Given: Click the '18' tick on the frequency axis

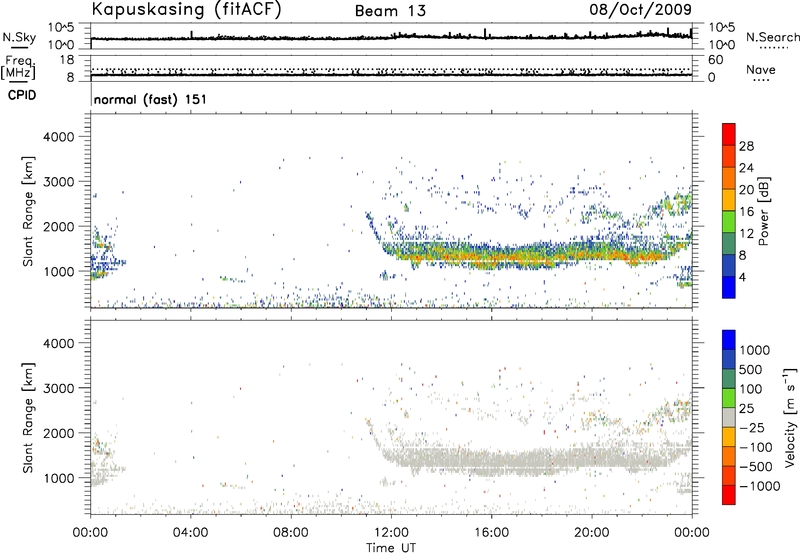Looking at the screenshot, I should (x=67, y=60).
